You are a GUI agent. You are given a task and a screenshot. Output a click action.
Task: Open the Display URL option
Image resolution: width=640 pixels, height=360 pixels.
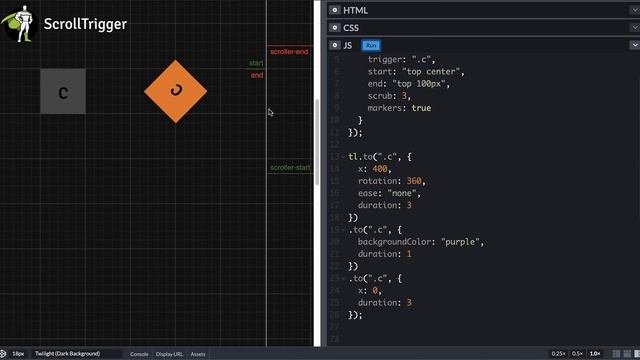(169, 354)
